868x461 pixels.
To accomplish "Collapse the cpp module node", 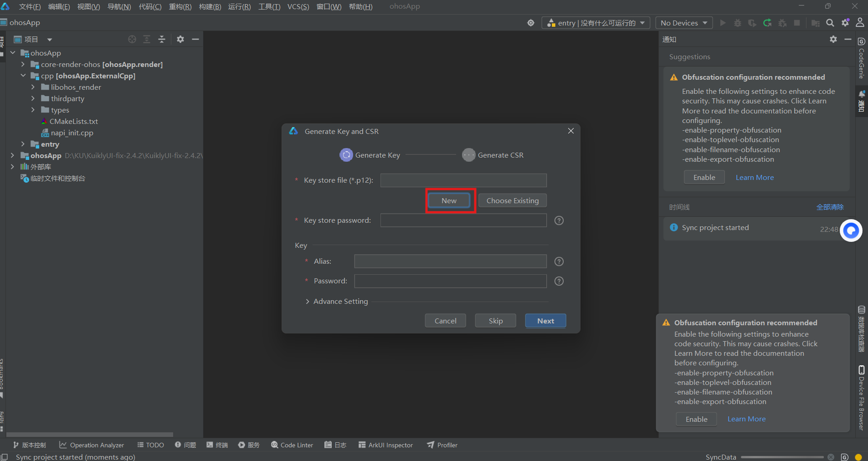I will pyautogui.click(x=23, y=76).
